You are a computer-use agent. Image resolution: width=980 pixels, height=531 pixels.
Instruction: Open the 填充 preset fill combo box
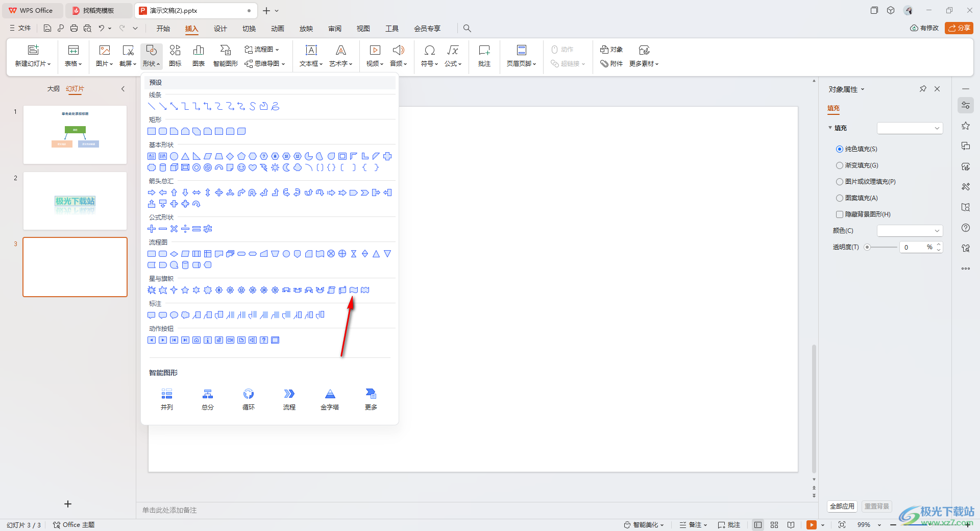coord(910,128)
